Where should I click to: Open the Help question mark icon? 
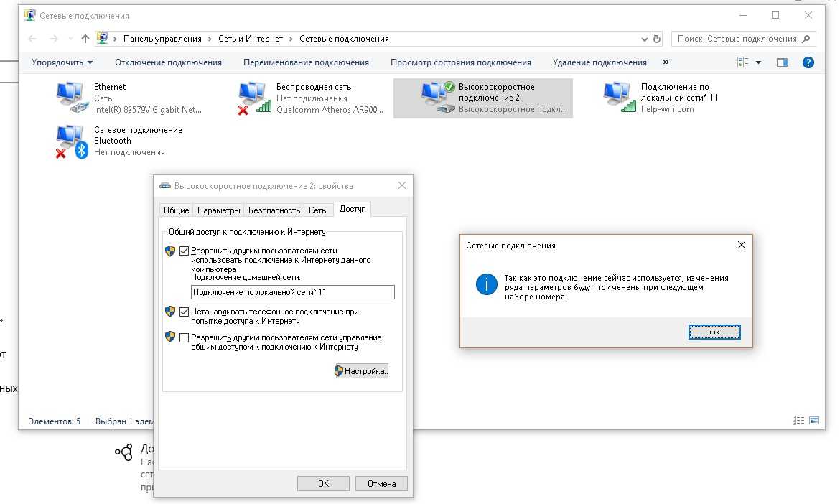click(808, 62)
